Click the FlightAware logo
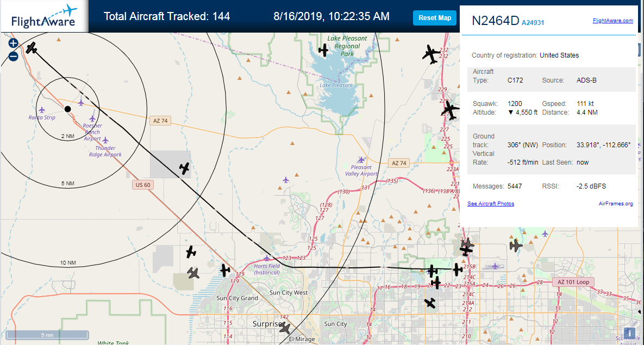This screenshot has height=345, width=644. coord(44,16)
